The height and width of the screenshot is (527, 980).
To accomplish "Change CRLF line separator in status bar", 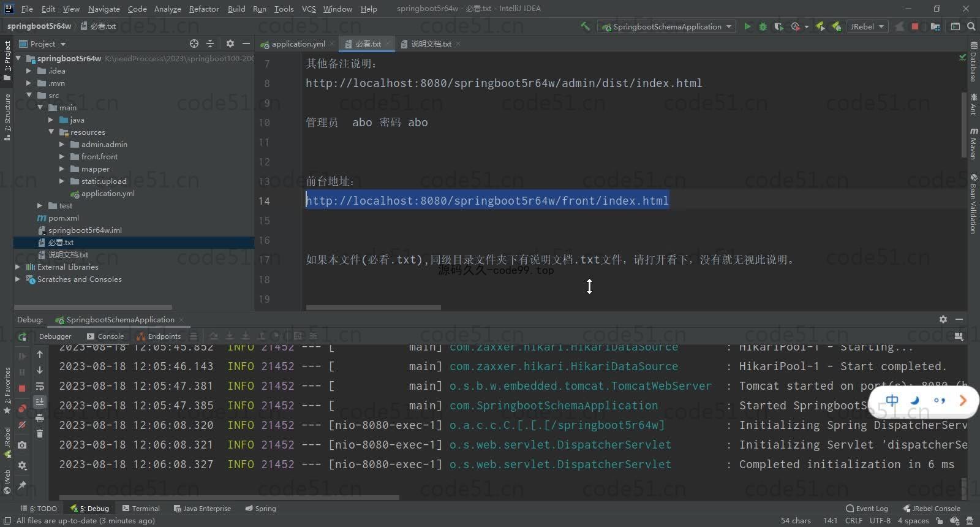I will click(x=854, y=520).
